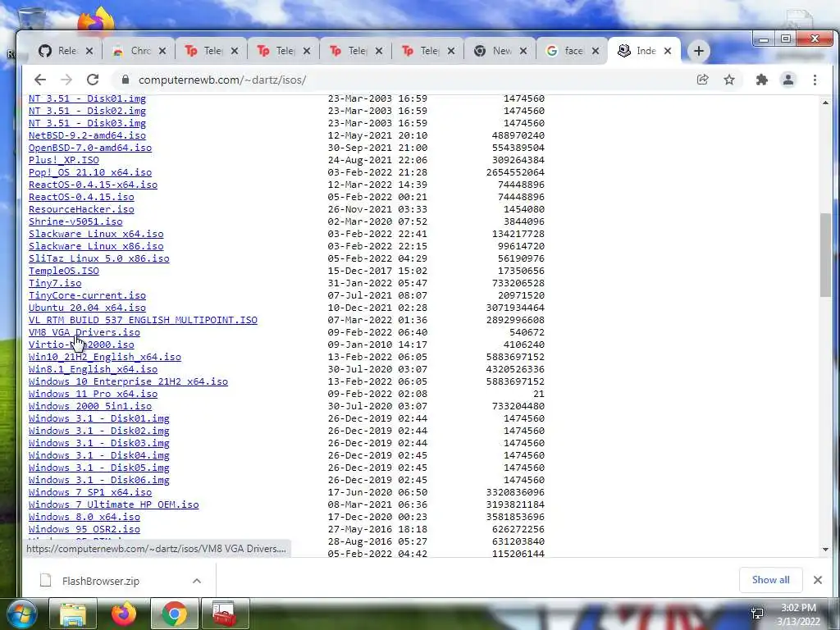This screenshot has height=630, width=840.
Task: Open Windows 8.0 x64.iso link
Action: pos(84,517)
